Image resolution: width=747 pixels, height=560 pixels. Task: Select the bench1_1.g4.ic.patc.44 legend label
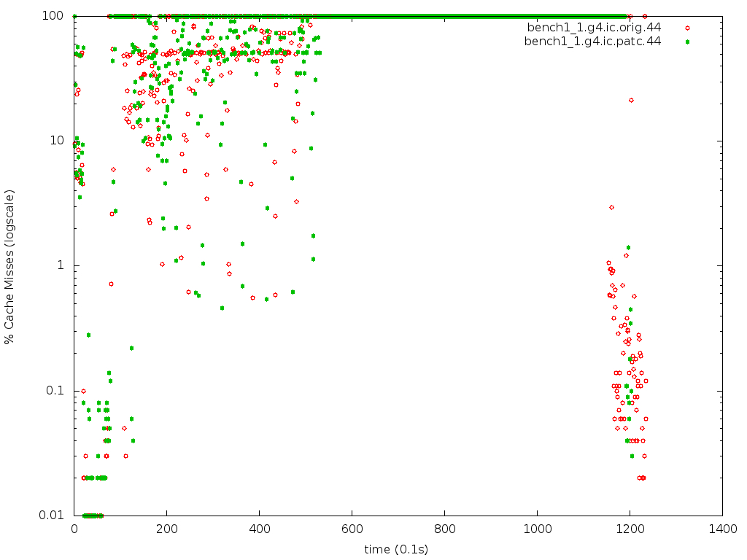[592, 42]
